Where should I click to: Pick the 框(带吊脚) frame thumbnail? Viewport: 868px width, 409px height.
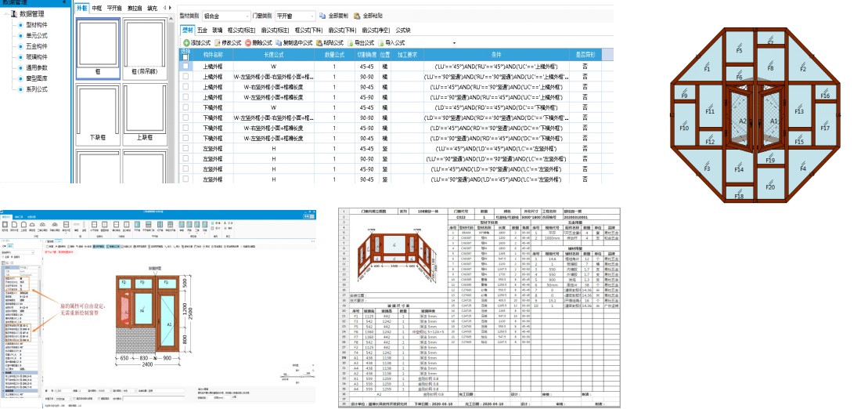click(x=145, y=49)
